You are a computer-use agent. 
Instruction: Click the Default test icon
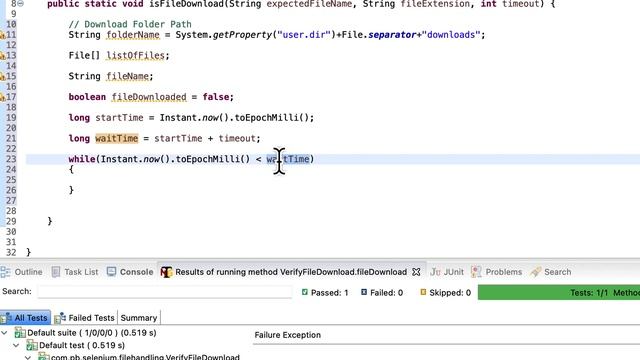click(x=32, y=345)
